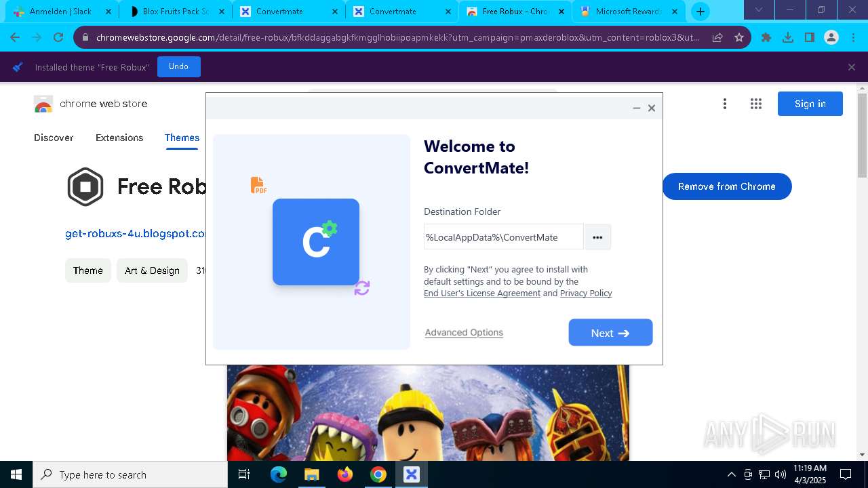Switch to first Convertmate tab
Viewport: 868px width, 488px height.
(288, 12)
